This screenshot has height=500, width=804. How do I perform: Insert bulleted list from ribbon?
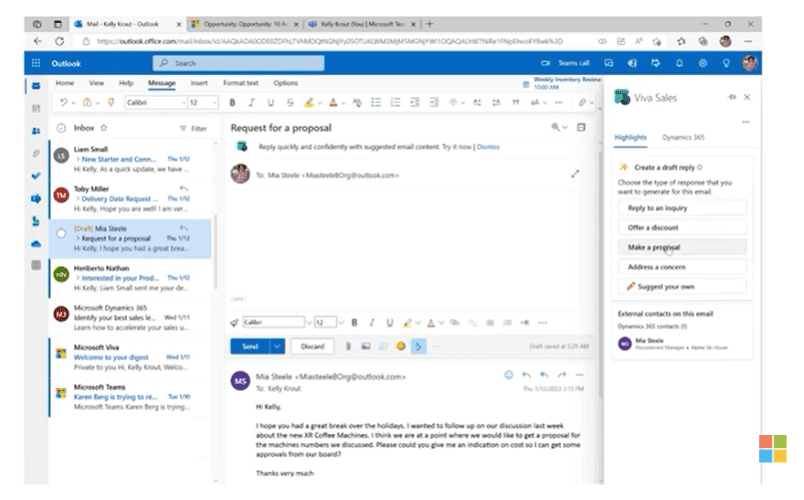tap(376, 103)
